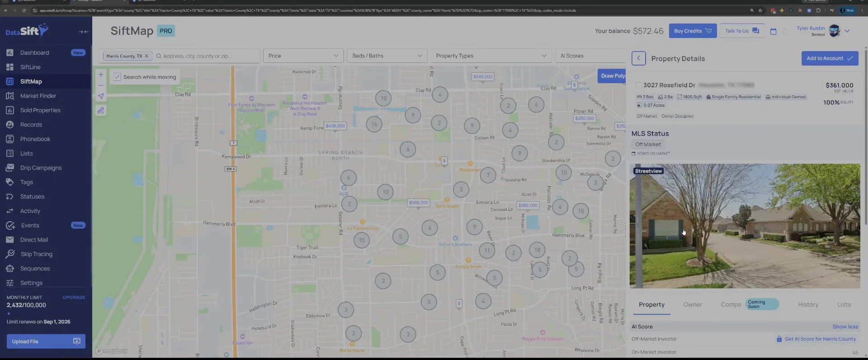Switch to the Comps tab
This screenshot has width=868, height=360.
[x=731, y=305]
